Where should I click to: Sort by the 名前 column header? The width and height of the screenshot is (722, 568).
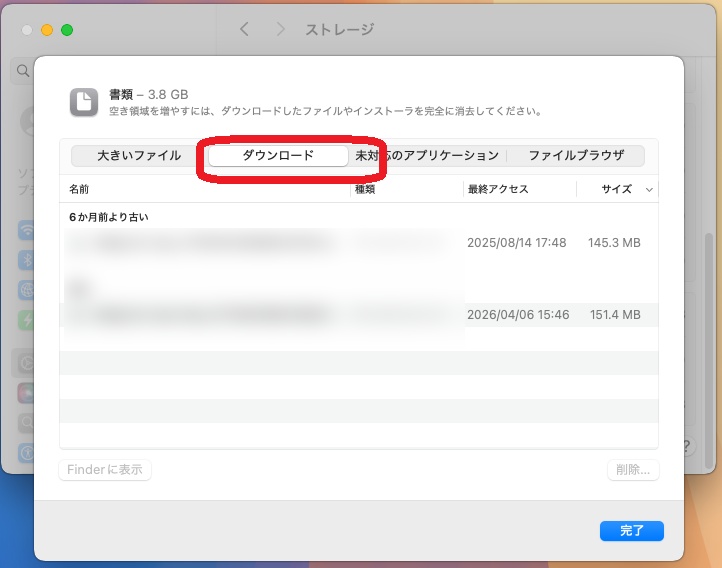click(x=79, y=189)
